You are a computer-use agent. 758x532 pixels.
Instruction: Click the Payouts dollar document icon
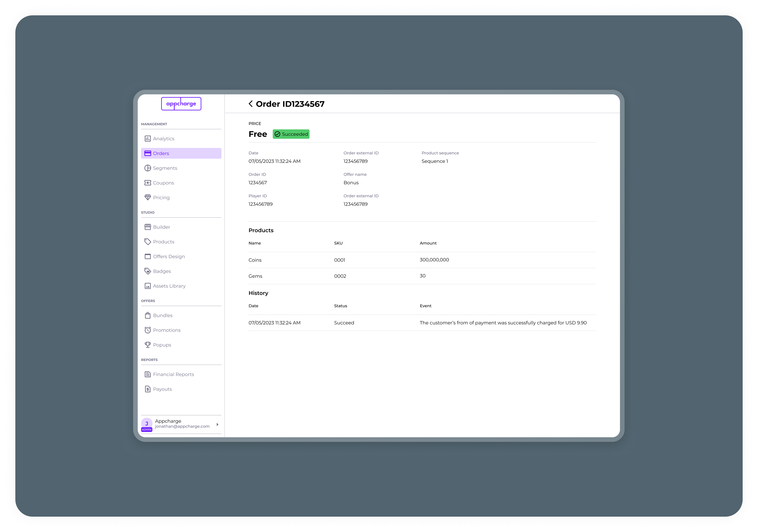point(147,389)
